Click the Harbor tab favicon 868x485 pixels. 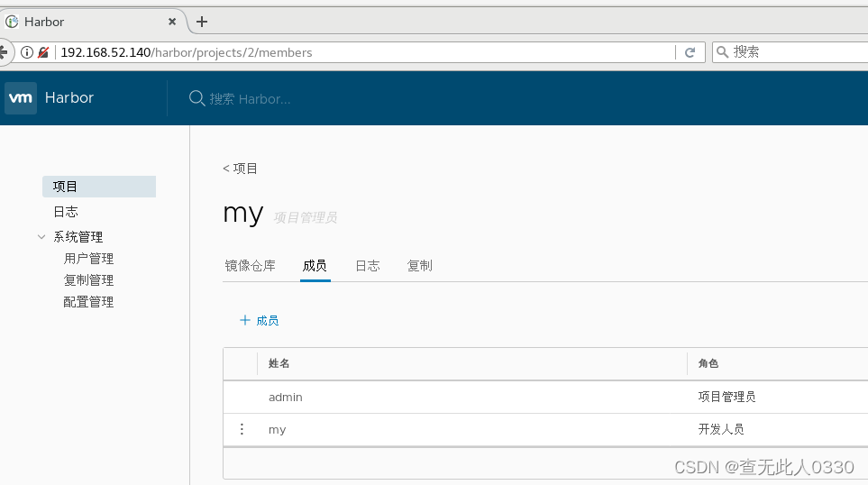(13, 22)
